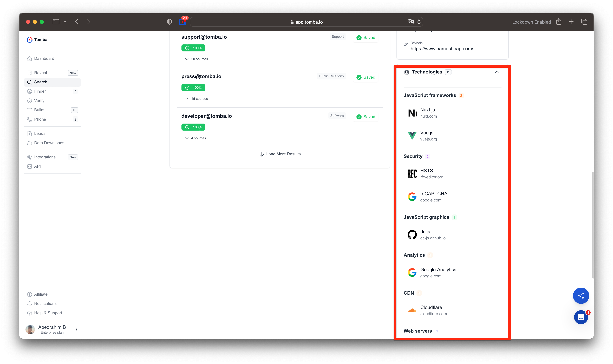Open the blue share floating button

(x=581, y=296)
